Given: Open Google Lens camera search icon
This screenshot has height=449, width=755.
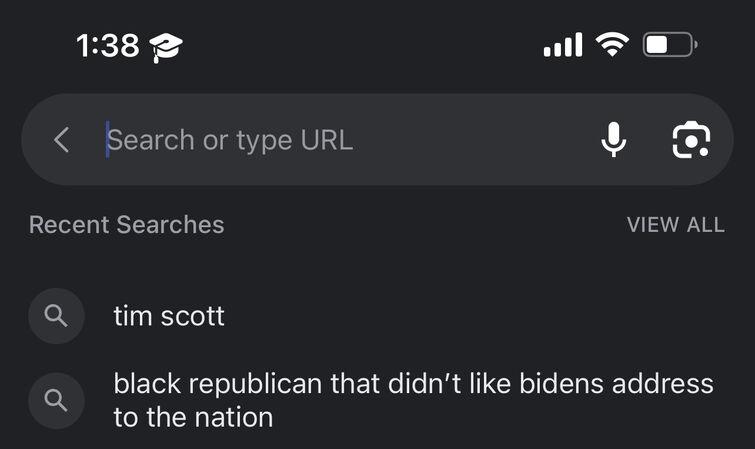Looking at the screenshot, I should point(691,140).
